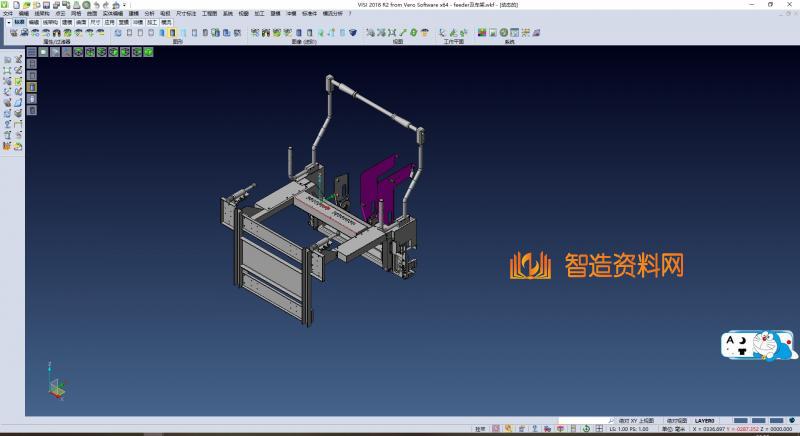The image size is (800, 436).
Task: Toggle the yellow highlighted left sidebar filter button
Action: click(31, 87)
